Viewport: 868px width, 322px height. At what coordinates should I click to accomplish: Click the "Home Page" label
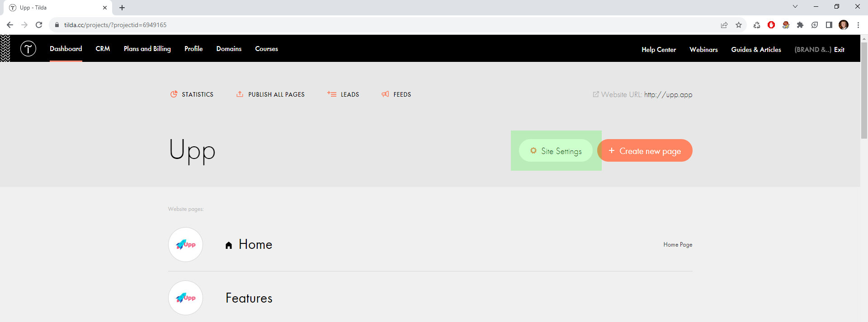[x=678, y=244]
